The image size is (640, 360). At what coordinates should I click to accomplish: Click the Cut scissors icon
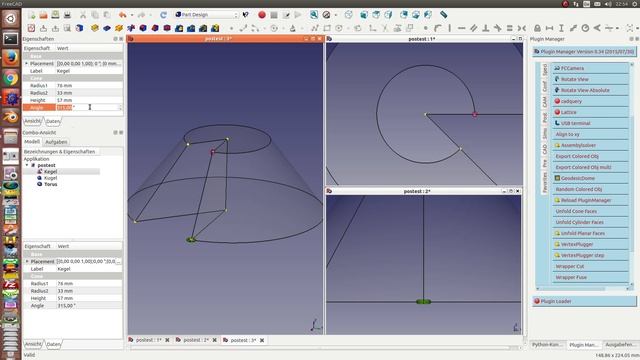(x=83, y=15)
